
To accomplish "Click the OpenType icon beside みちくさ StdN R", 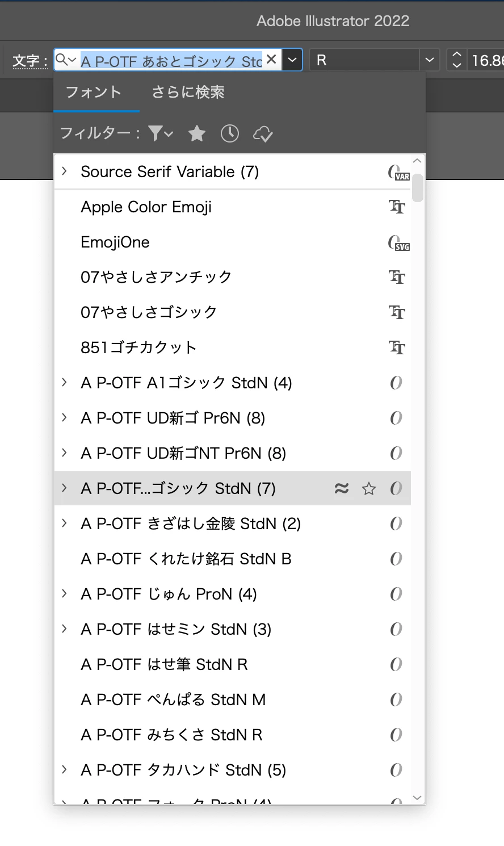I will (396, 735).
